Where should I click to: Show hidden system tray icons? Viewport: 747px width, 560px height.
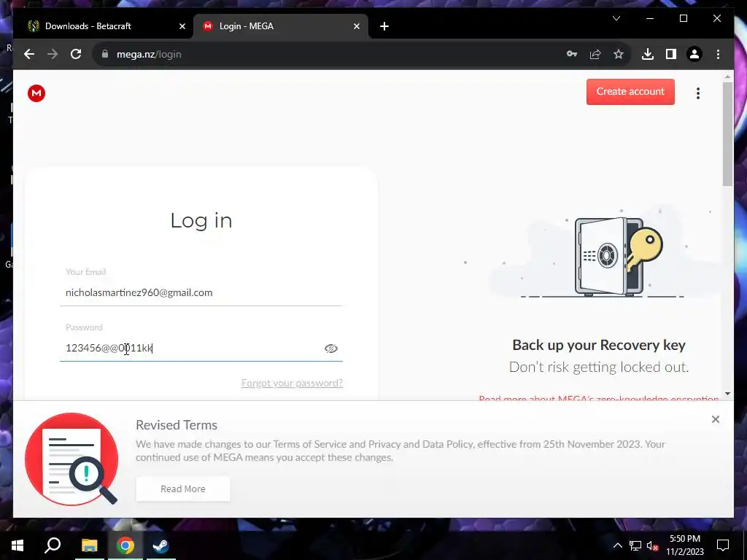617,545
